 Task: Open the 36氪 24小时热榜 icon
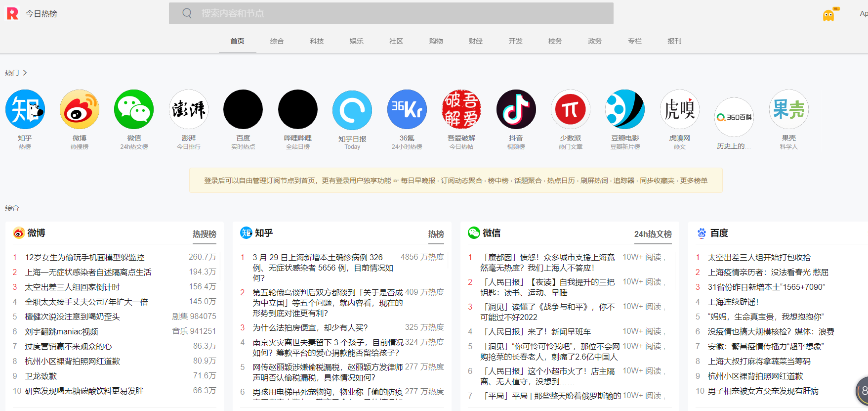pos(407,109)
